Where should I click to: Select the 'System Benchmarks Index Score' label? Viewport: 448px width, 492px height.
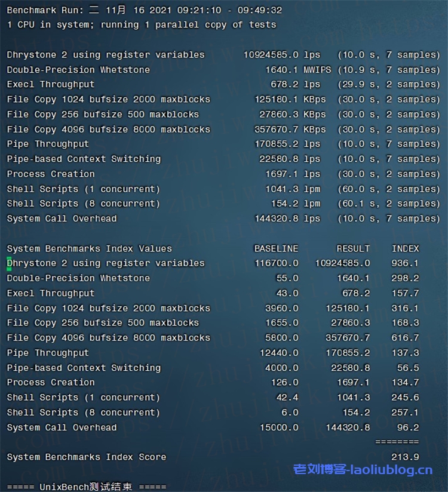pos(87,457)
